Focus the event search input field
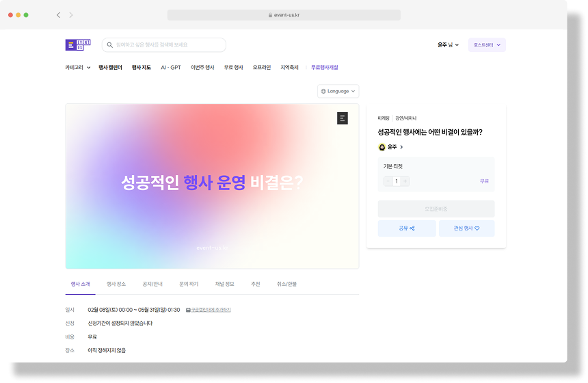This screenshot has width=588, height=383. 164,45
